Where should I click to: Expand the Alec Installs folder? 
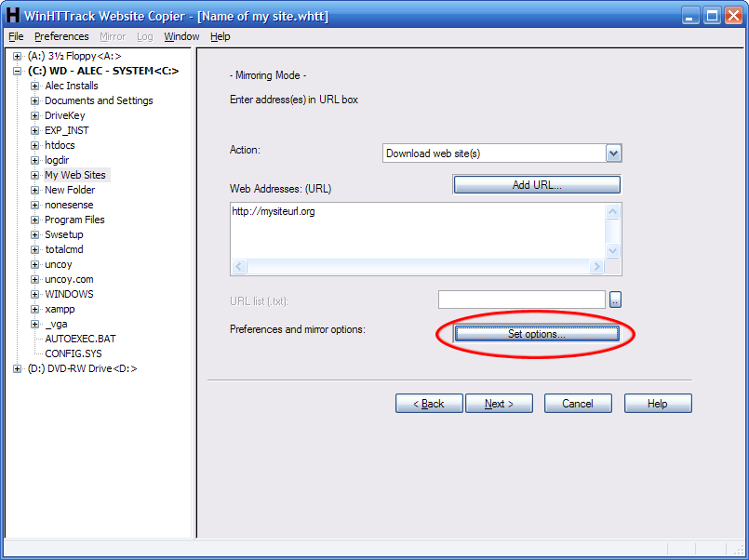(34, 86)
